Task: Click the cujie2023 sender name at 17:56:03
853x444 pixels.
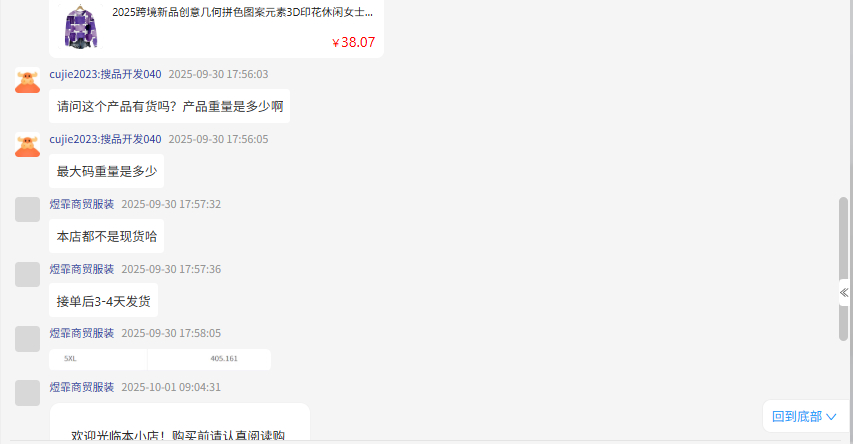Action: click(105, 74)
